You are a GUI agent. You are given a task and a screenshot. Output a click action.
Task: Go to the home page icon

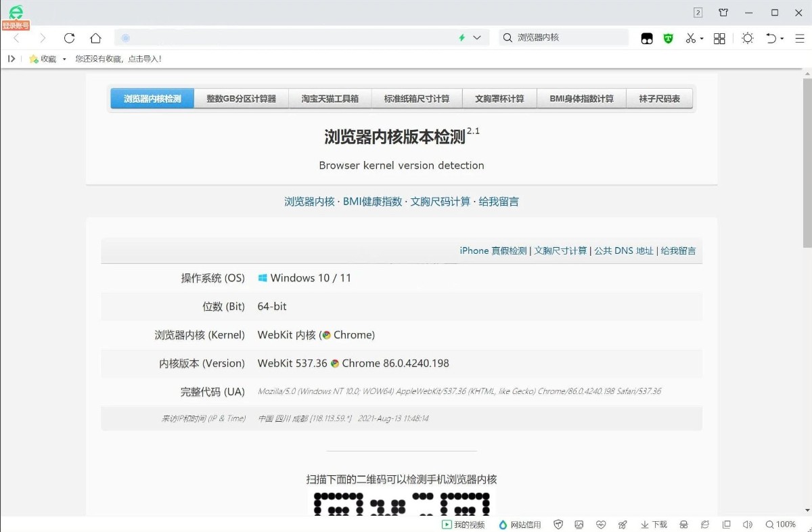(95, 38)
